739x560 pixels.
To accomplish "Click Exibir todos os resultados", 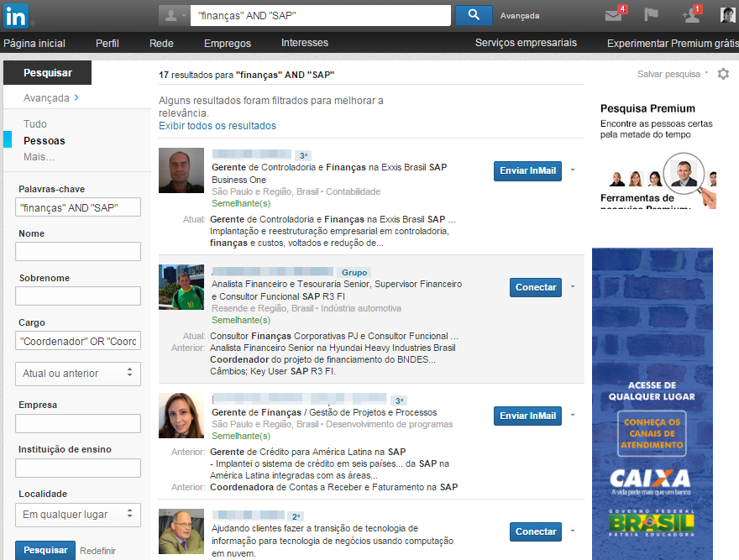I will [x=218, y=126].
